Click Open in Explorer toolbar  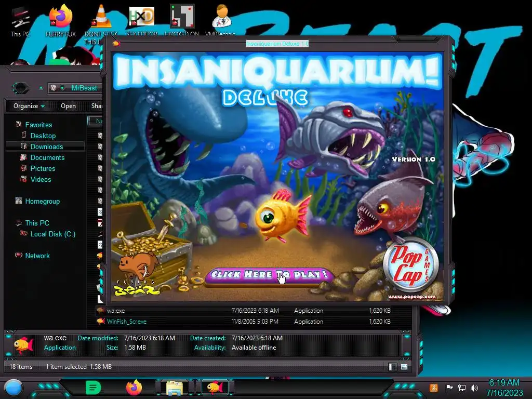pos(68,106)
